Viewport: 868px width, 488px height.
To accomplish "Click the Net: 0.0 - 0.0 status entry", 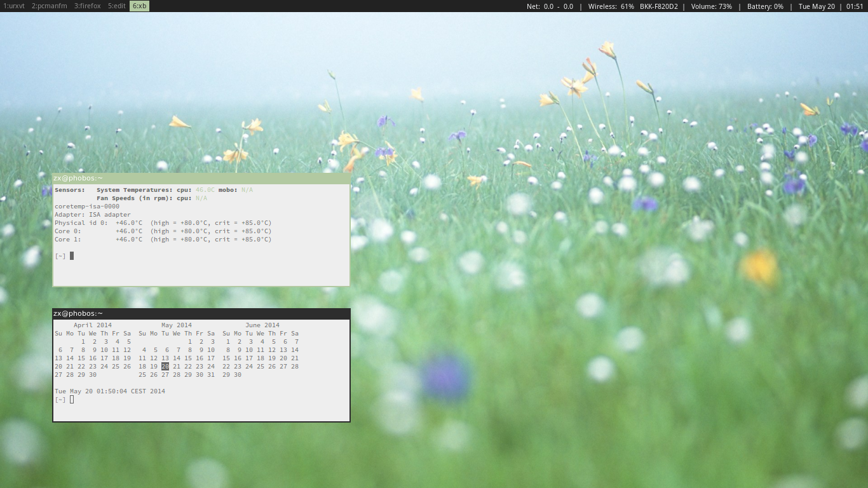I will coord(550,6).
